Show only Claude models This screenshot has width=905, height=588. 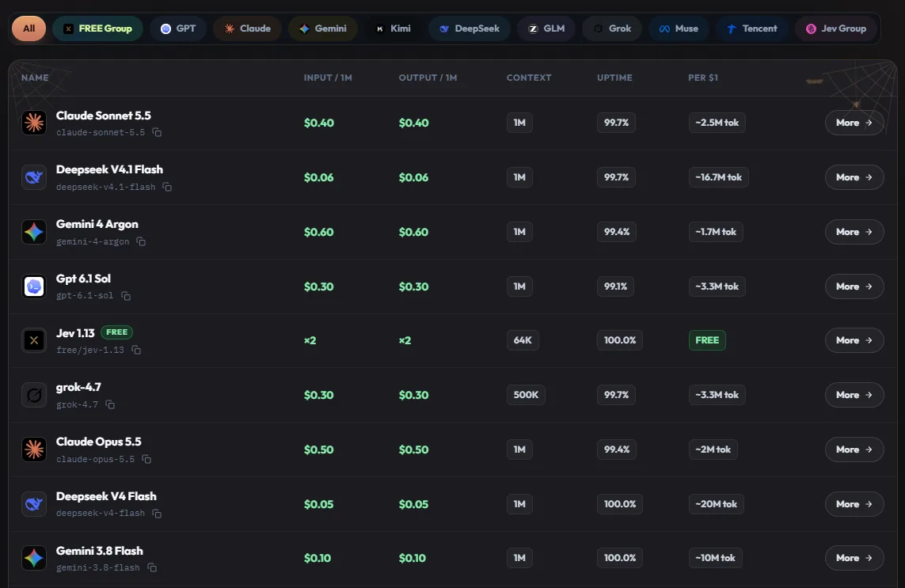point(248,28)
